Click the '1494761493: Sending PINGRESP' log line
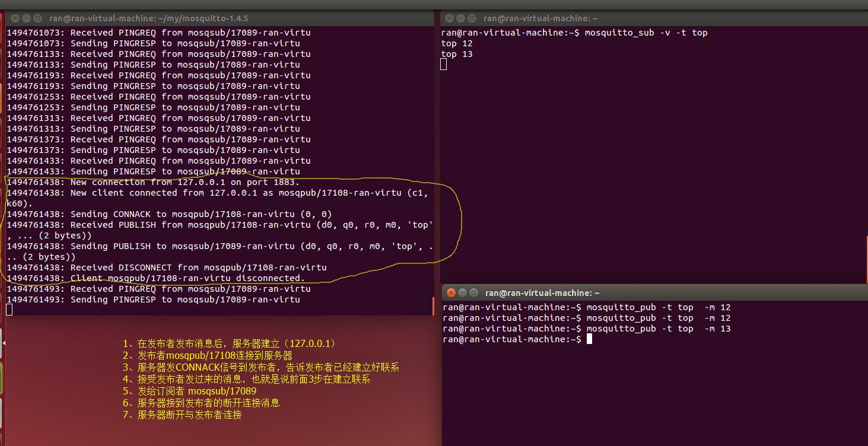The height and width of the screenshot is (446, 868). [x=153, y=300]
